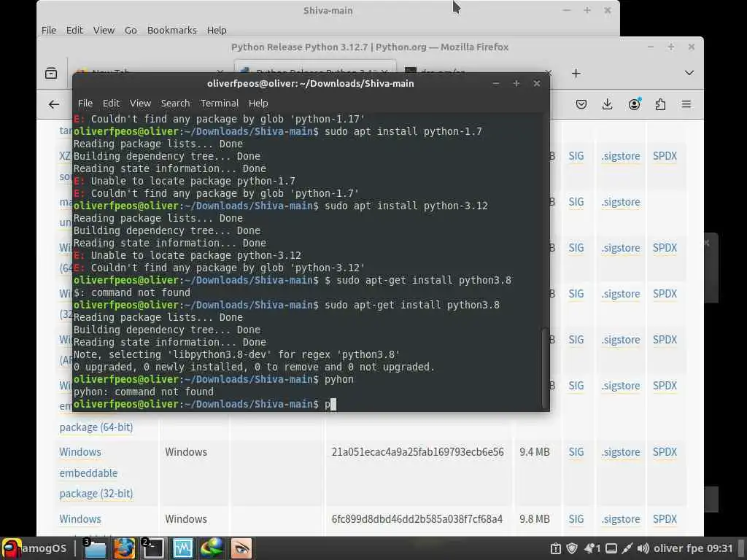Image resolution: width=747 pixels, height=560 pixels.
Task: Open File menu in Shiva-main file manager
Action: point(49,30)
